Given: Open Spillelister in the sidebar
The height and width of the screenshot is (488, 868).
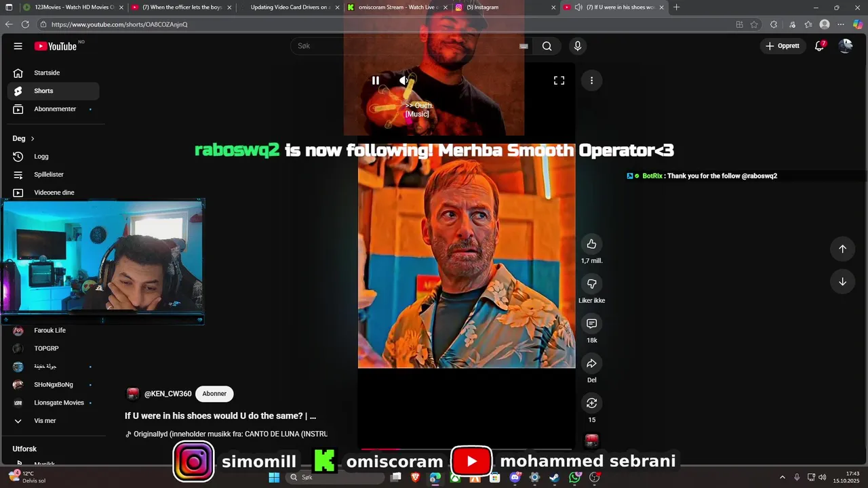Looking at the screenshot, I should click(54, 174).
